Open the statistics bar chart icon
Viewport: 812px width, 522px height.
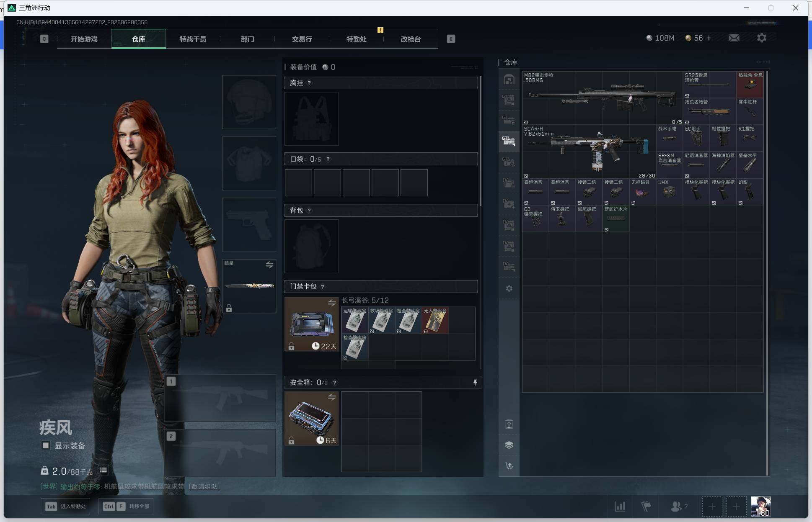tap(620, 507)
